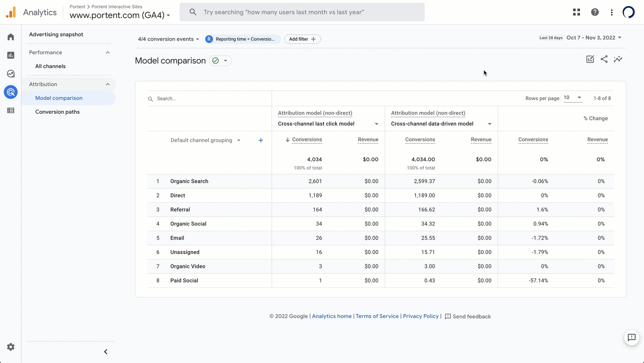The height and width of the screenshot is (363, 644).
Task: Click the Portent breadcrumb above property name
Action: [x=77, y=7]
